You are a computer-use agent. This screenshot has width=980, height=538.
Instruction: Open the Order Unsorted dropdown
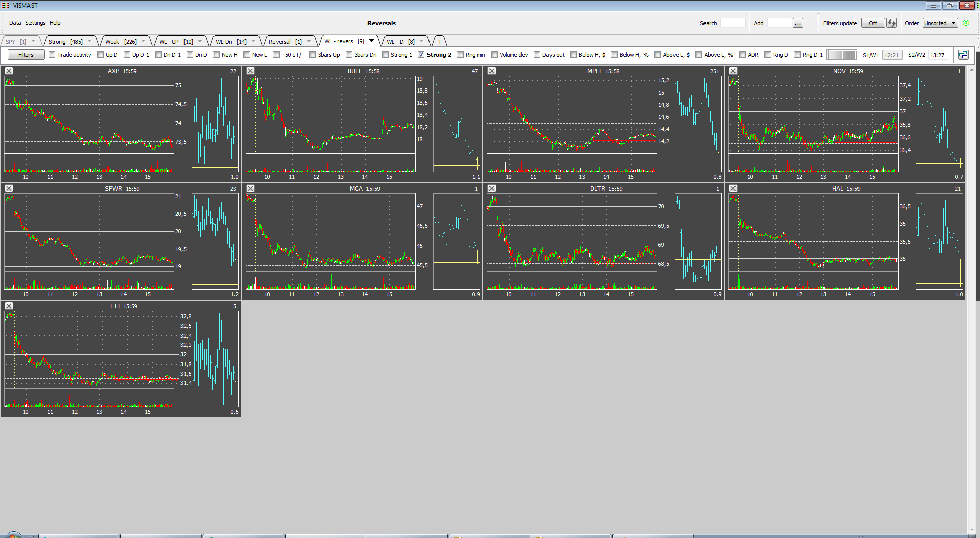[x=940, y=23]
